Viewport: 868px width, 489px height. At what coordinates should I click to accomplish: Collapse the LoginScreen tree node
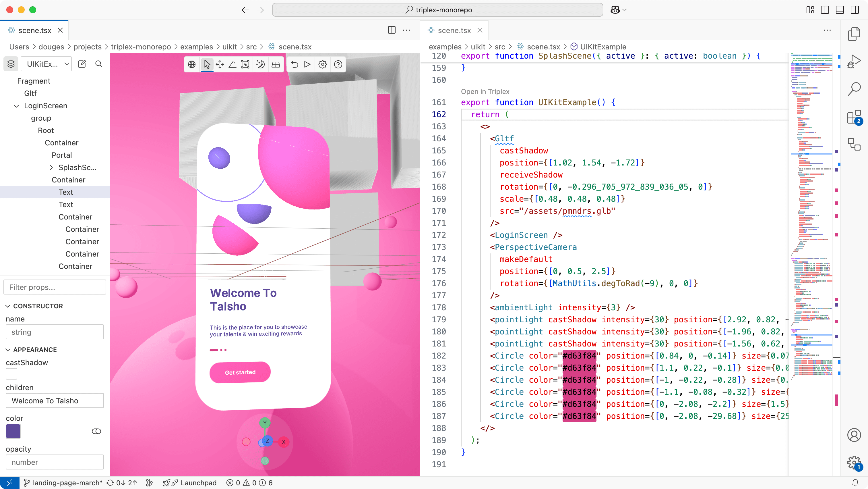pyautogui.click(x=16, y=106)
